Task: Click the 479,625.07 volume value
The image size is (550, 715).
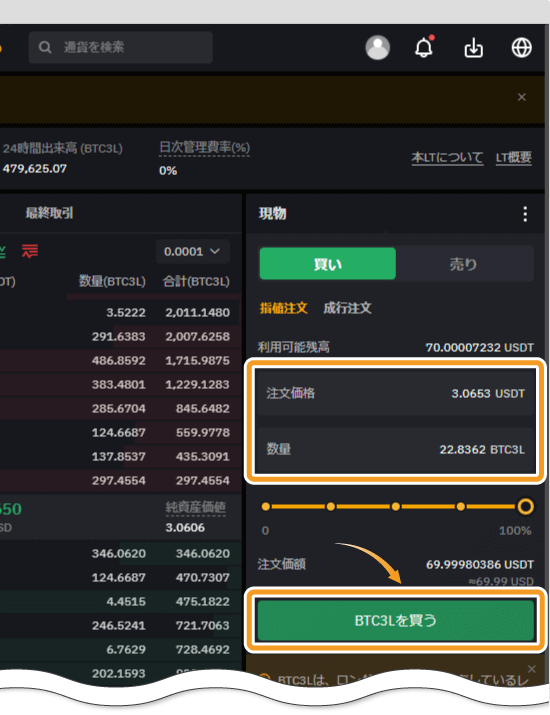Action: [x=35, y=169]
